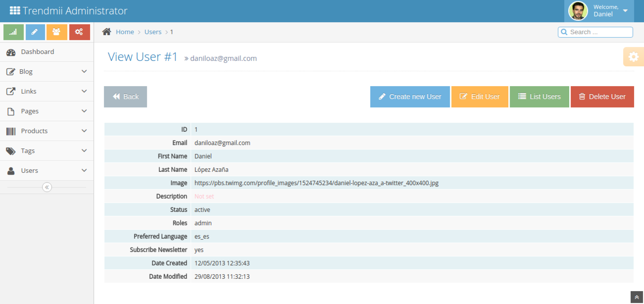Click the red cogs shortcut icon
This screenshot has width=644, height=304.
tap(79, 32)
